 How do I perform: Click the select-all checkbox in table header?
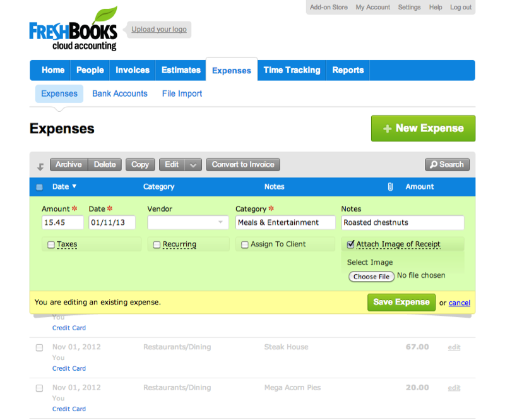click(39, 187)
